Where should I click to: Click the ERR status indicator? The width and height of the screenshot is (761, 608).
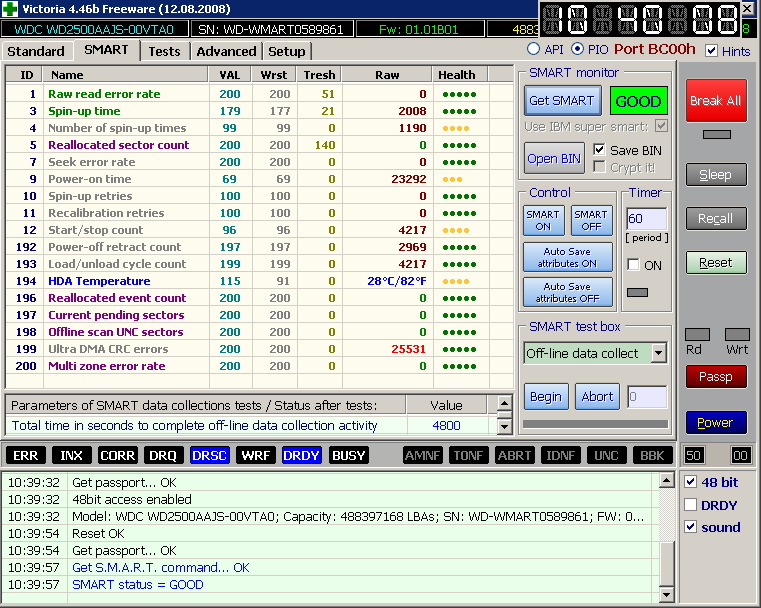[25, 455]
